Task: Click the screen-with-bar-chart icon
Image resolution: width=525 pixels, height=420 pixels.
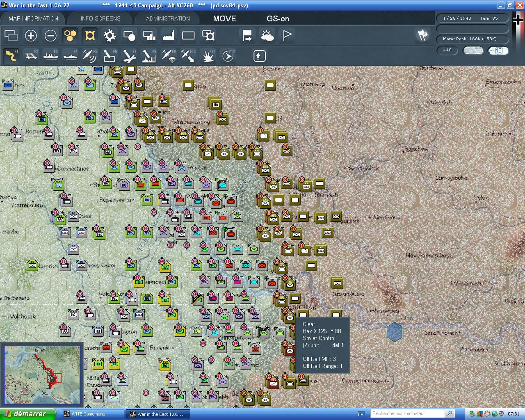Action: tap(149, 36)
